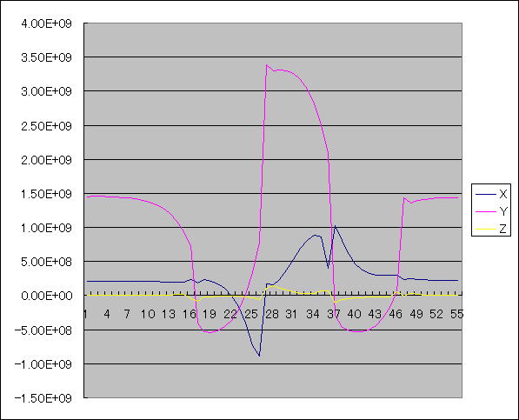Click the x-axis label 37

pyautogui.click(x=334, y=314)
